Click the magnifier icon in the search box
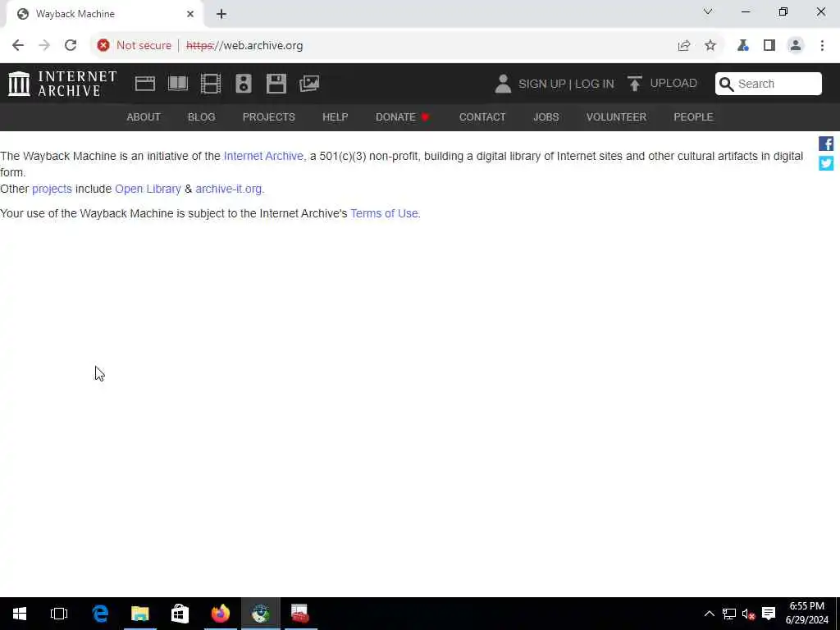840x630 pixels. point(726,84)
